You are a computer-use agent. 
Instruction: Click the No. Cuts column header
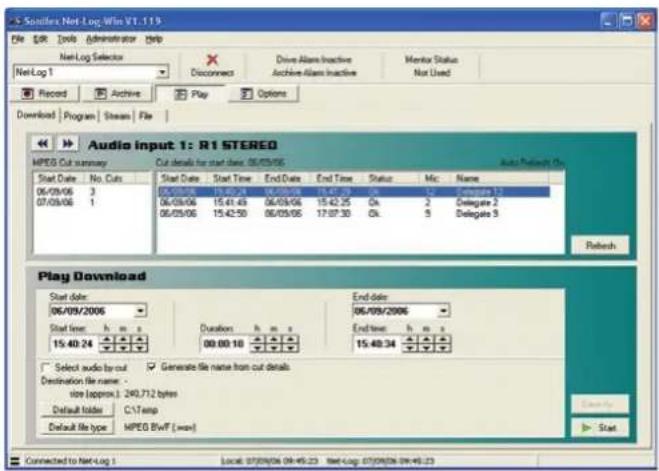[113, 179]
